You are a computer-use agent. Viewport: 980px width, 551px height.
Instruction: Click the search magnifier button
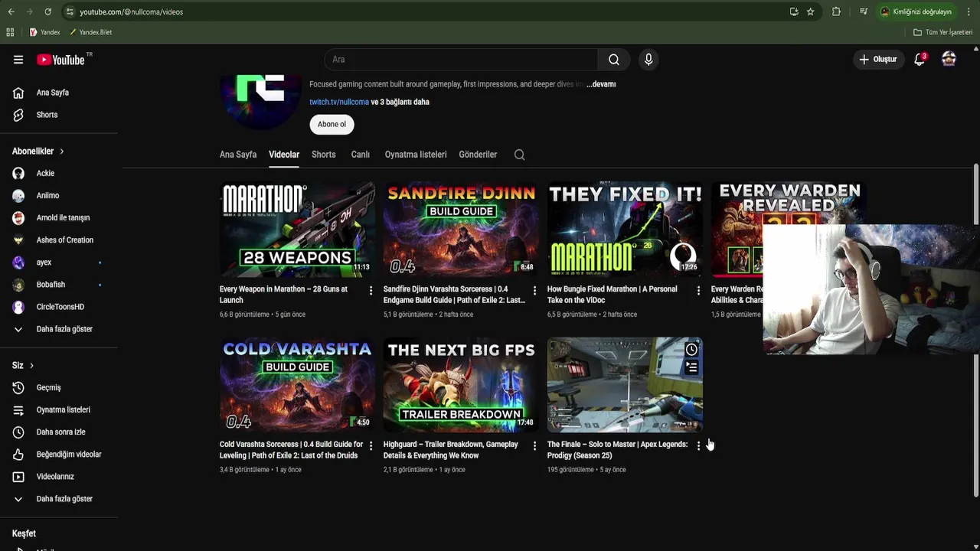point(614,60)
